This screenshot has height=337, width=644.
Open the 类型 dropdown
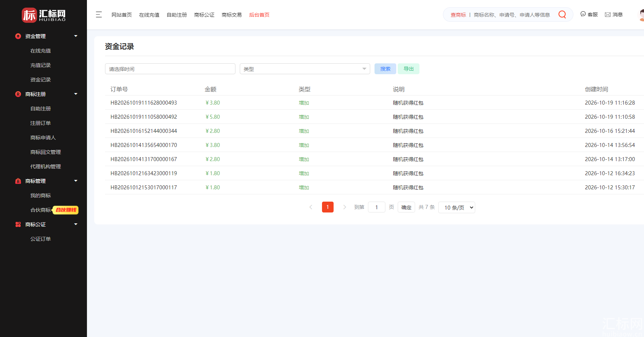(x=305, y=69)
